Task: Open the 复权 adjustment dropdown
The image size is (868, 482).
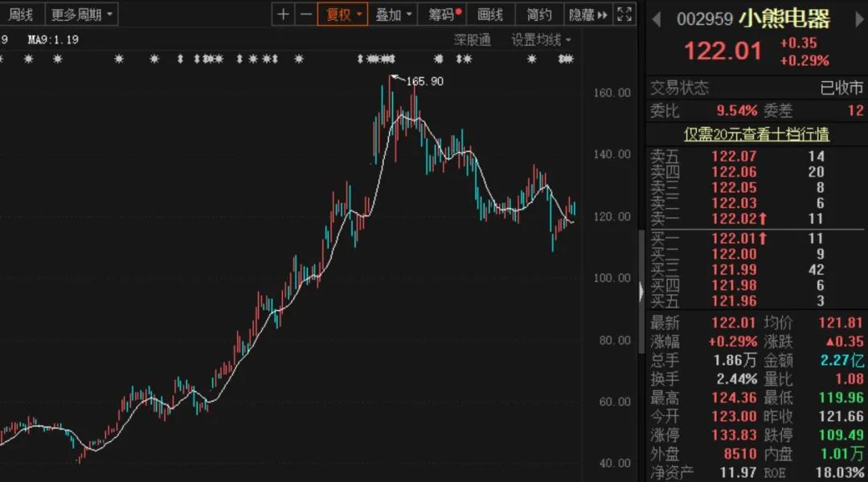Action: tap(343, 14)
